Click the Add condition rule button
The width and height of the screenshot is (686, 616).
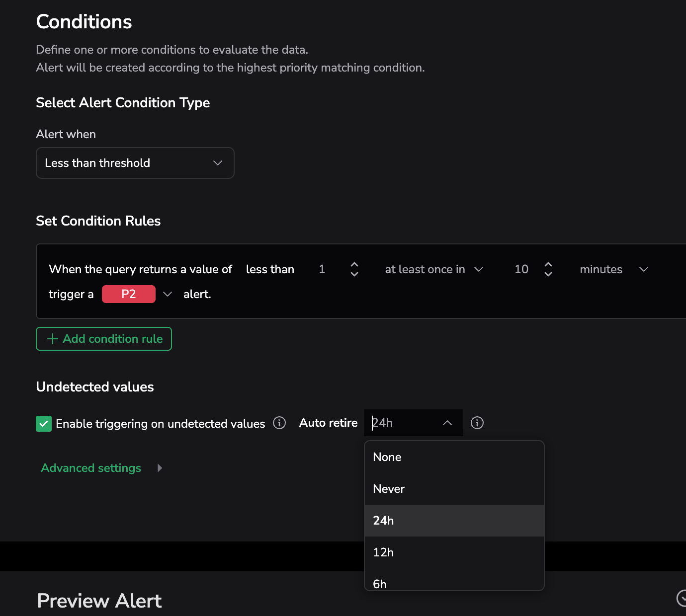[104, 339]
